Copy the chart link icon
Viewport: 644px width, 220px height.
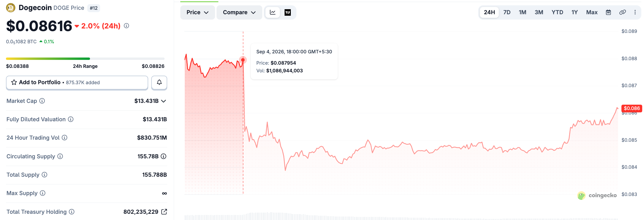(x=623, y=12)
